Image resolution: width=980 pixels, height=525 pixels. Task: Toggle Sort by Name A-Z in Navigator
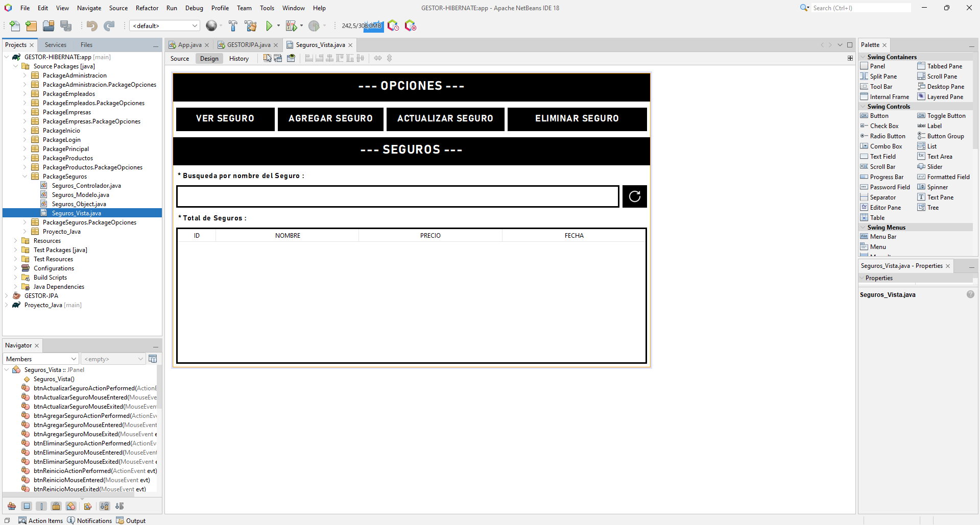[x=105, y=506]
